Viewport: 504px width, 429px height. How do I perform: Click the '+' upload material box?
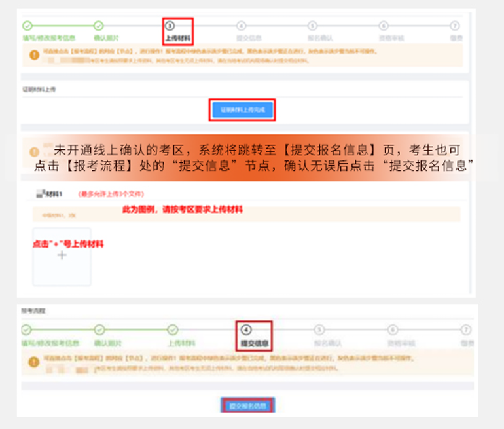pos(62,256)
